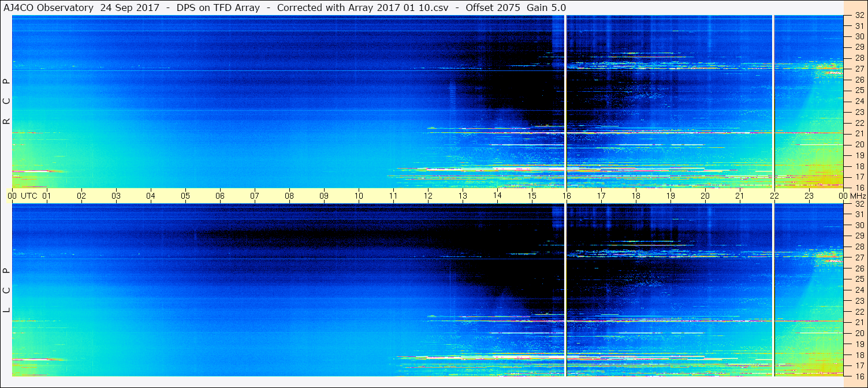Click the 22 MHz label on the LCP frequency scale
This screenshot has height=388, width=868.
coord(859,312)
